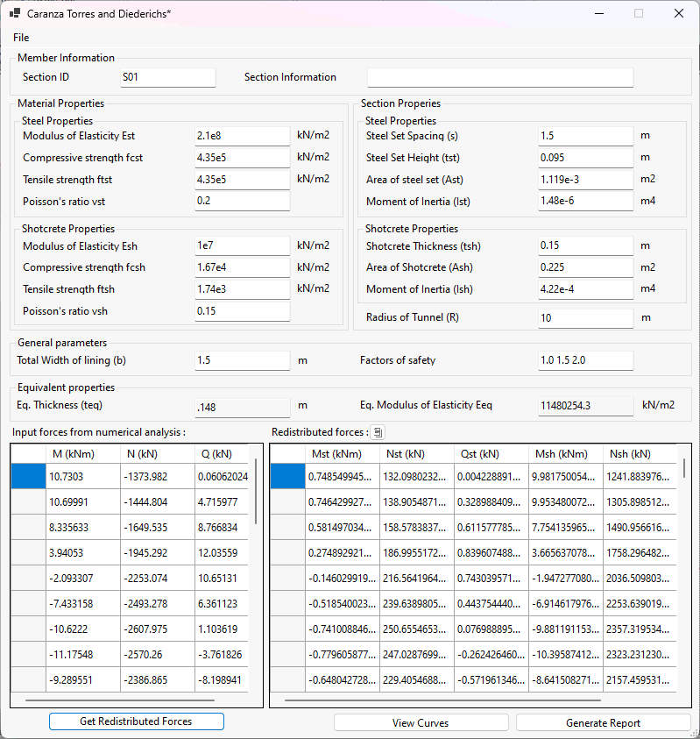Click shotcrete Modulus of Elasticity Esh field
This screenshot has width=700, height=739.
[243, 245]
